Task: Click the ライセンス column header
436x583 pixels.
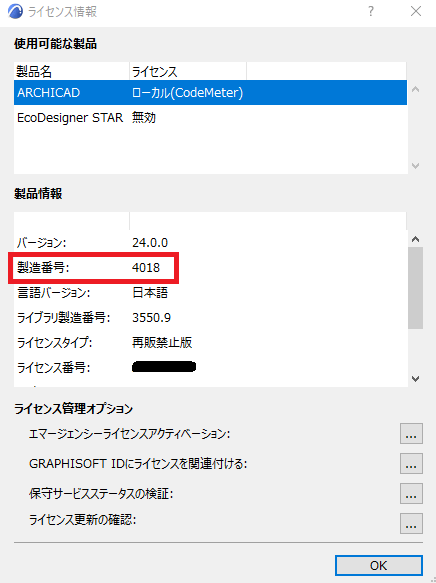Action: [188, 71]
